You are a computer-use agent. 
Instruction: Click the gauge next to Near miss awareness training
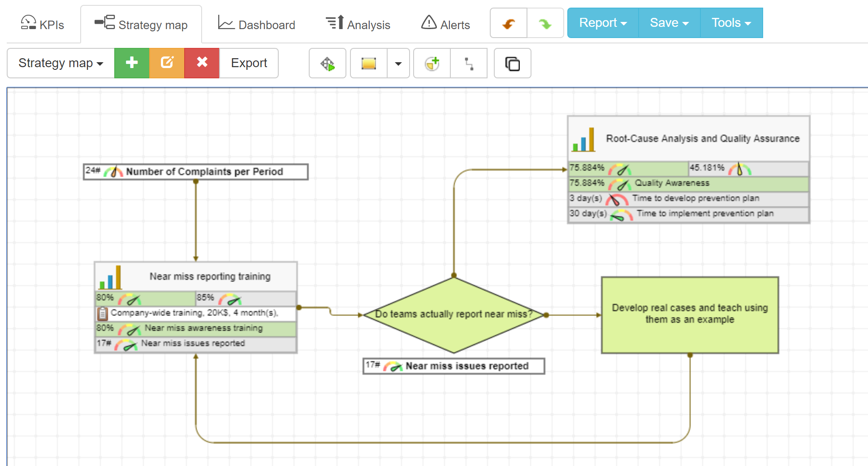130,329
